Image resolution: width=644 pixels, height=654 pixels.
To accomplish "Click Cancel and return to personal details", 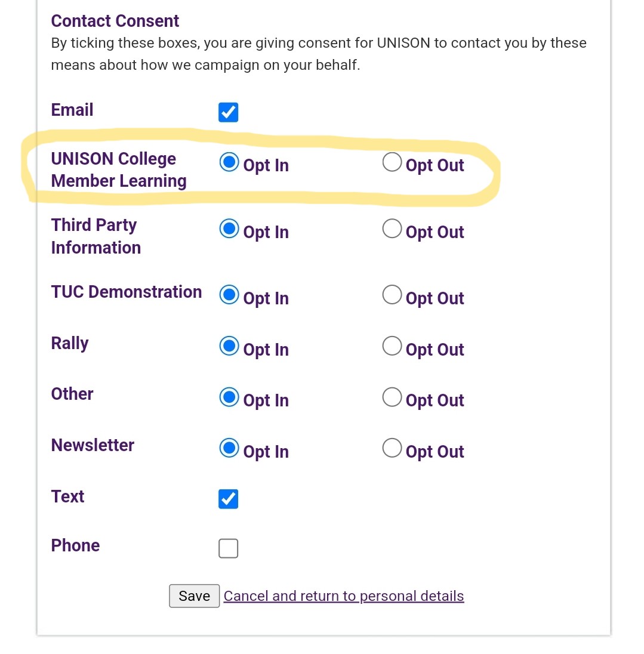I will [x=344, y=596].
